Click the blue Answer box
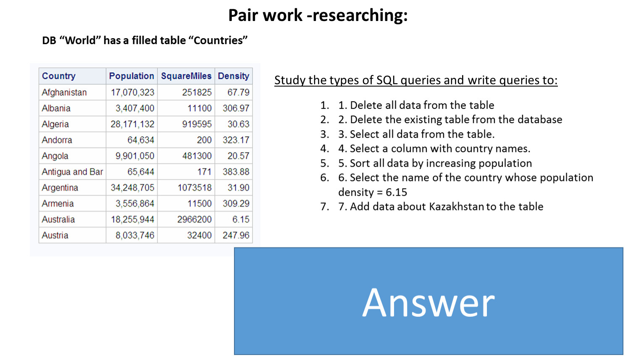This screenshot has height=363, width=644. pyautogui.click(x=428, y=301)
